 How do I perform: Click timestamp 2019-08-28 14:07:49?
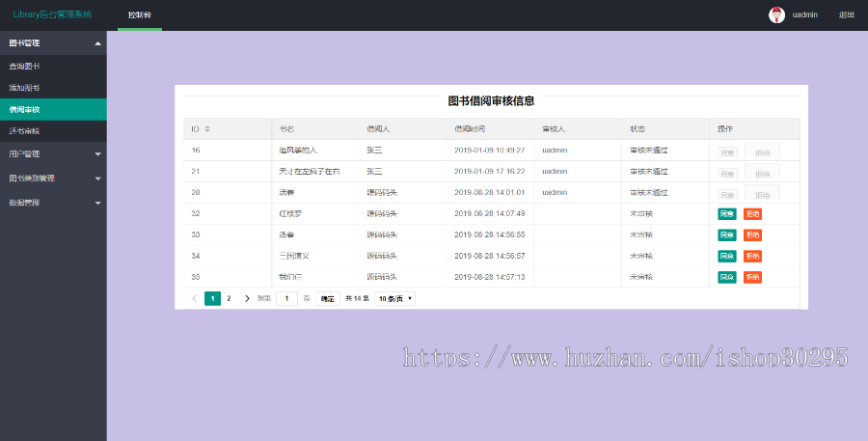[x=489, y=213]
